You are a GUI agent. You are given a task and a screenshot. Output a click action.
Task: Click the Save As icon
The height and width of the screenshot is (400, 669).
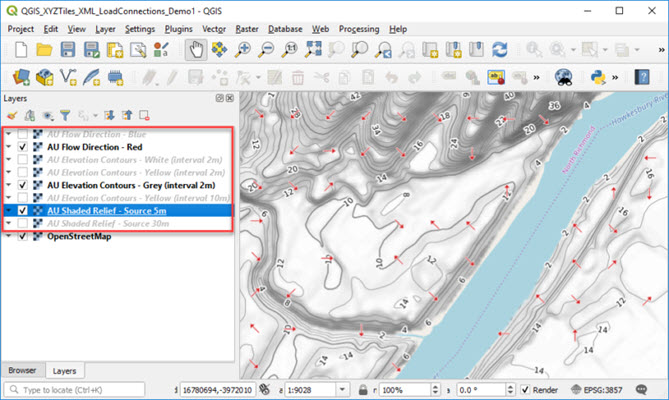pos(91,50)
